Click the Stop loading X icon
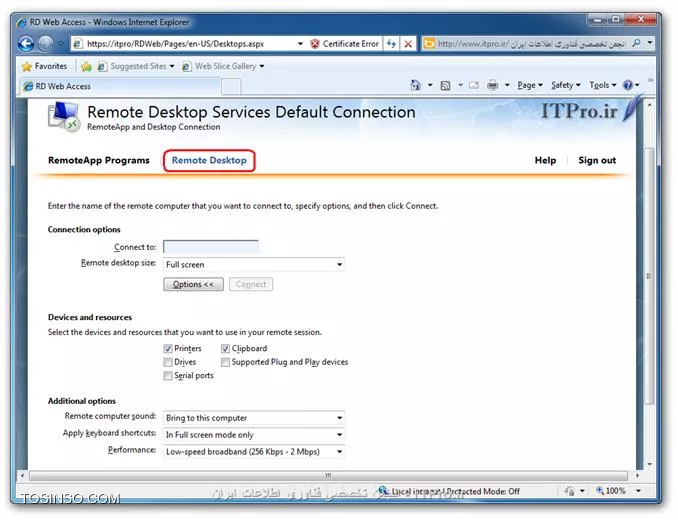This screenshot has width=678, height=520. (x=408, y=44)
